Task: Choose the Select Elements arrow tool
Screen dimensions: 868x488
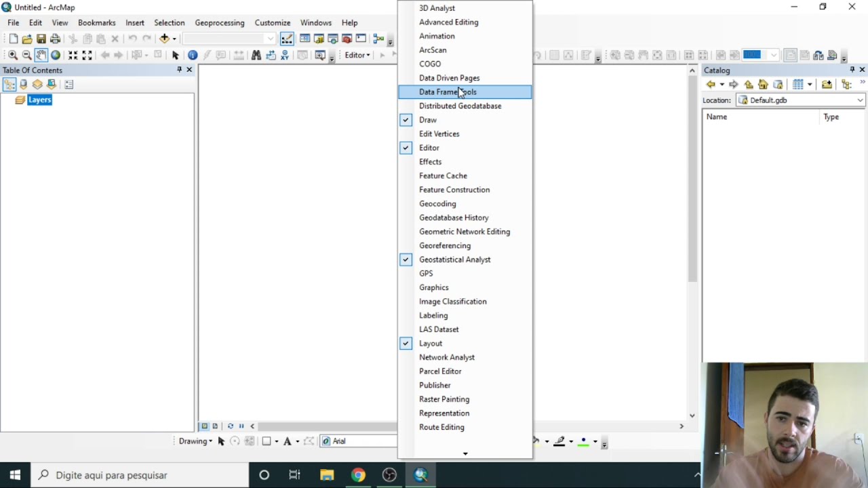Action: pyautogui.click(x=175, y=55)
